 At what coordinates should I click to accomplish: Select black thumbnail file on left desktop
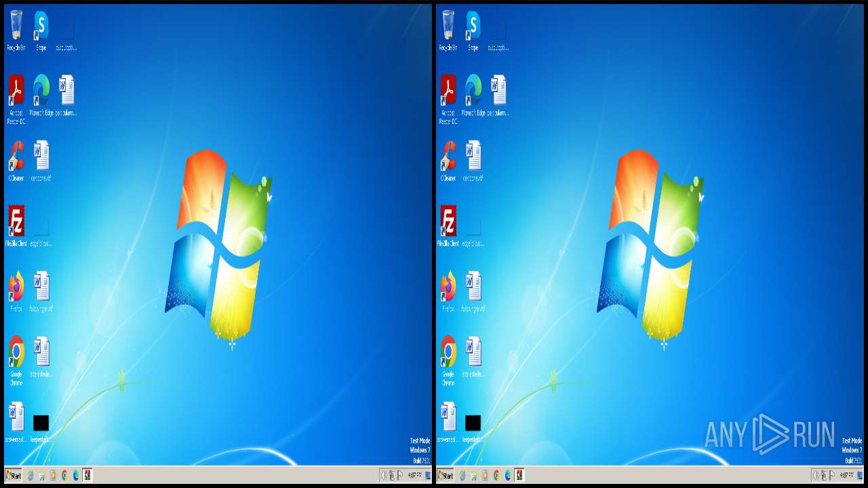[x=41, y=427]
